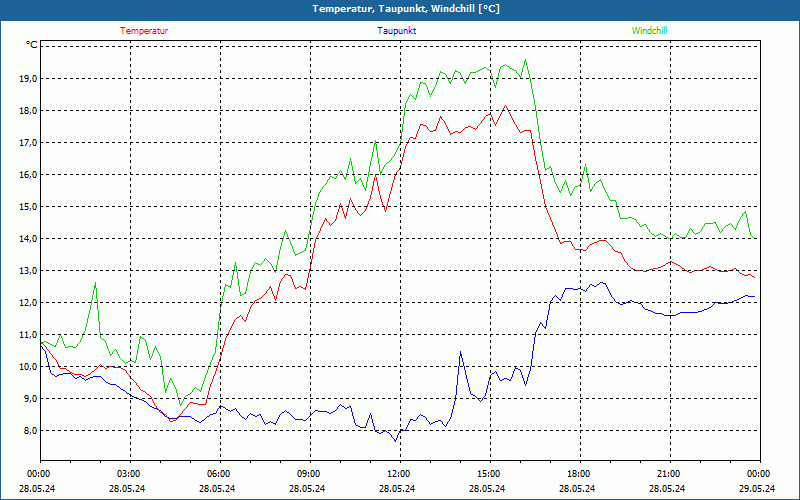Click the 16,0 y-axis value

coord(29,174)
